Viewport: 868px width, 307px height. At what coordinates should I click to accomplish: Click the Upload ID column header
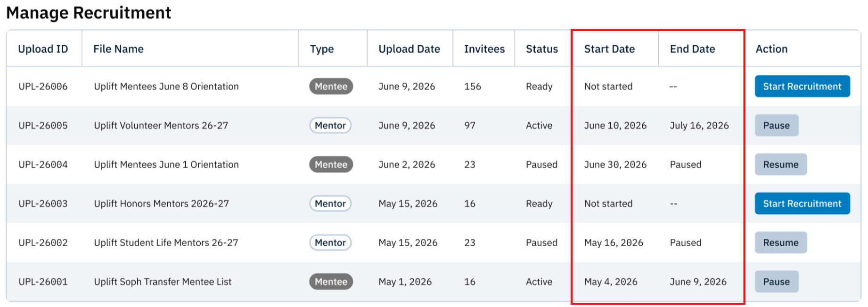tap(43, 49)
